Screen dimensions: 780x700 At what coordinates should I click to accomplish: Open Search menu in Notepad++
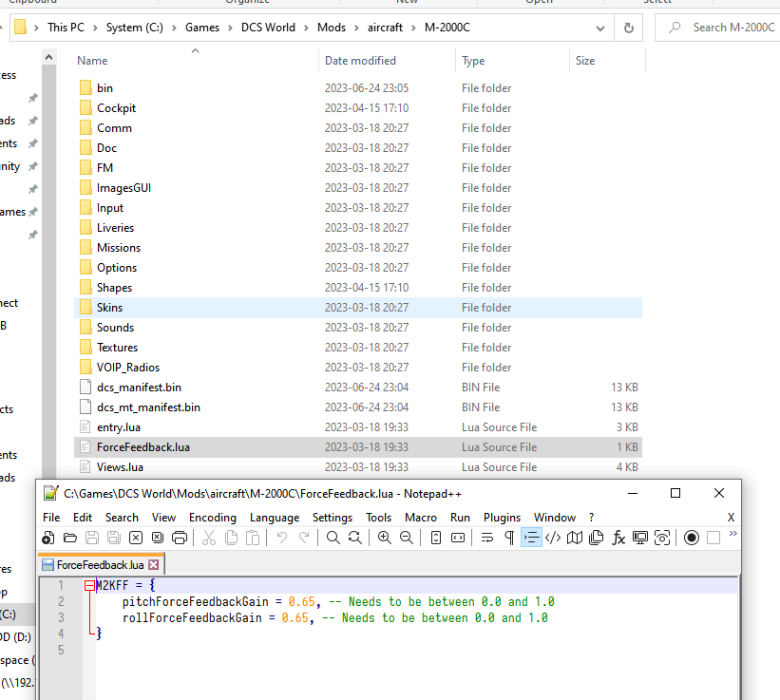pyautogui.click(x=122, y=518)
